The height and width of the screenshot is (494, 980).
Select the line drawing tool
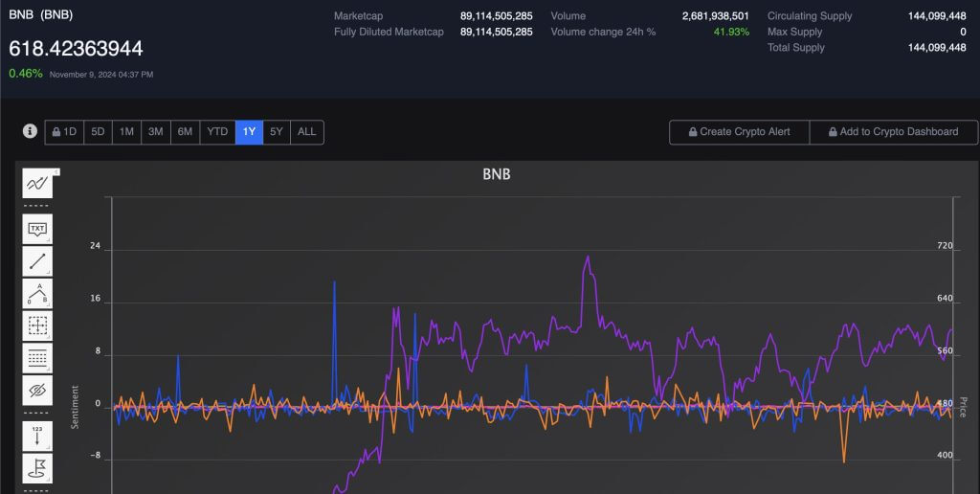pos(37,261)
